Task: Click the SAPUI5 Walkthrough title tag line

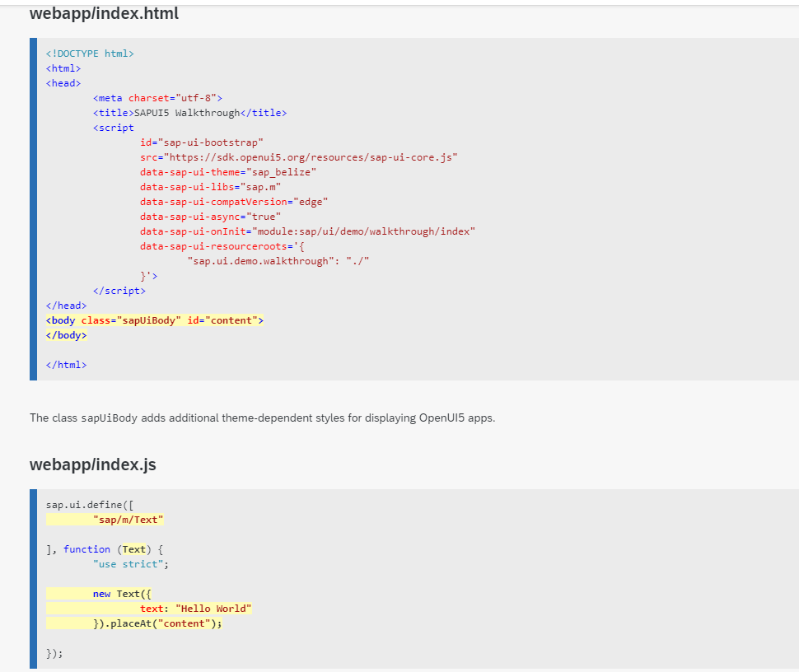Action: [189, 113]
